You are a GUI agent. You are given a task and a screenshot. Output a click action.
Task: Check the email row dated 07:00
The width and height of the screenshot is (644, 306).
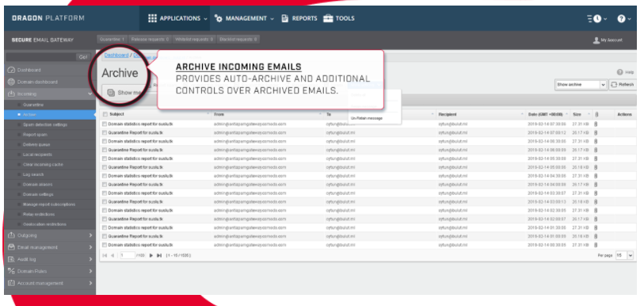(x=105, y=132)
